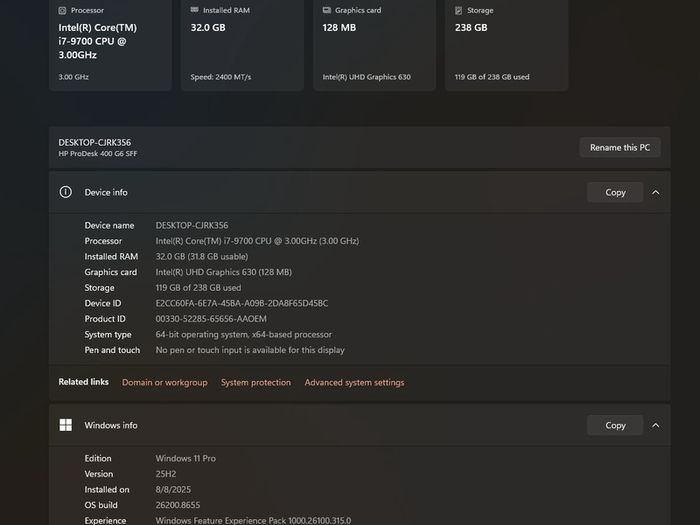The height and width of the screenshot is (525, 700).
Task: Click the Installed RAM memory icon
Action: pyautogui.click(x=194, y=10)
